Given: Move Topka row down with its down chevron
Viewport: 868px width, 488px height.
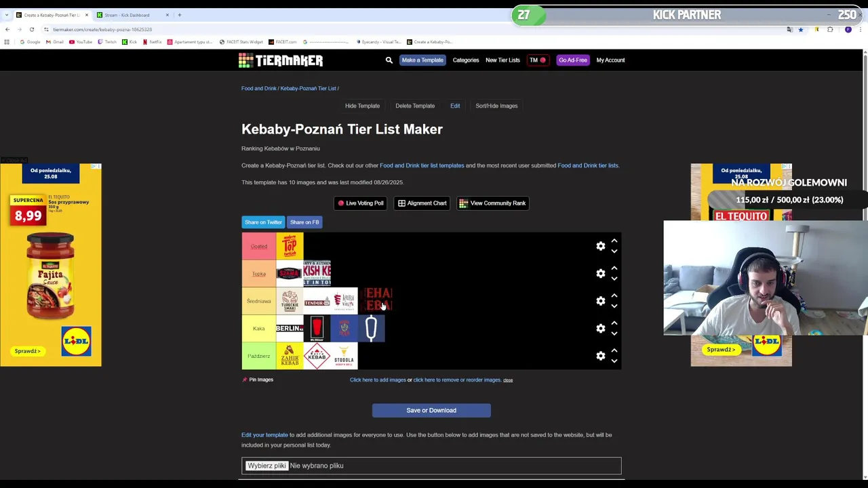Looking at the screenshot, I should (614, 279).
